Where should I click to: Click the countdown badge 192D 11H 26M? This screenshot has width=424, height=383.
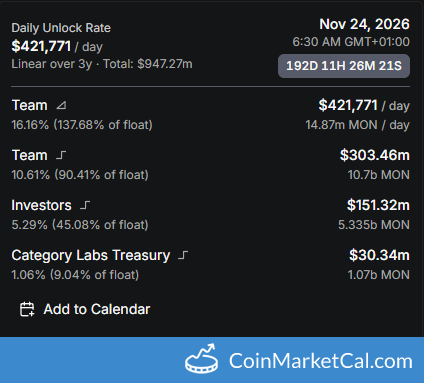(x=344, y=66)
